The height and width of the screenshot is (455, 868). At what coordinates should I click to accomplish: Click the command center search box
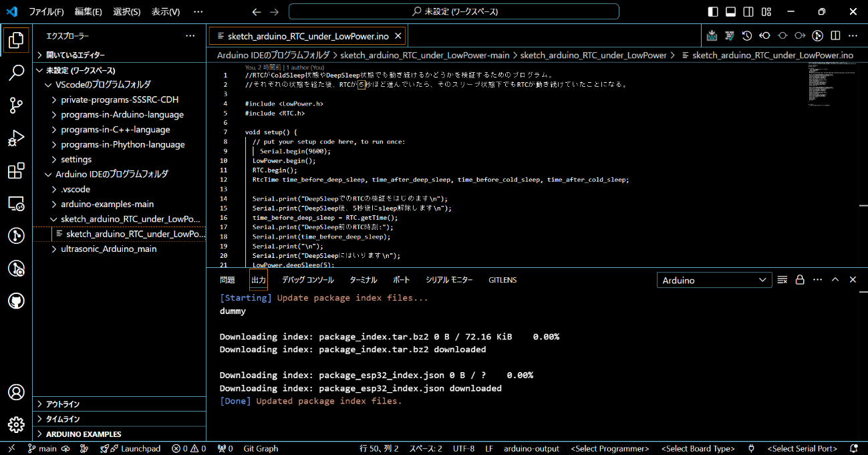[x=454, y=12]
